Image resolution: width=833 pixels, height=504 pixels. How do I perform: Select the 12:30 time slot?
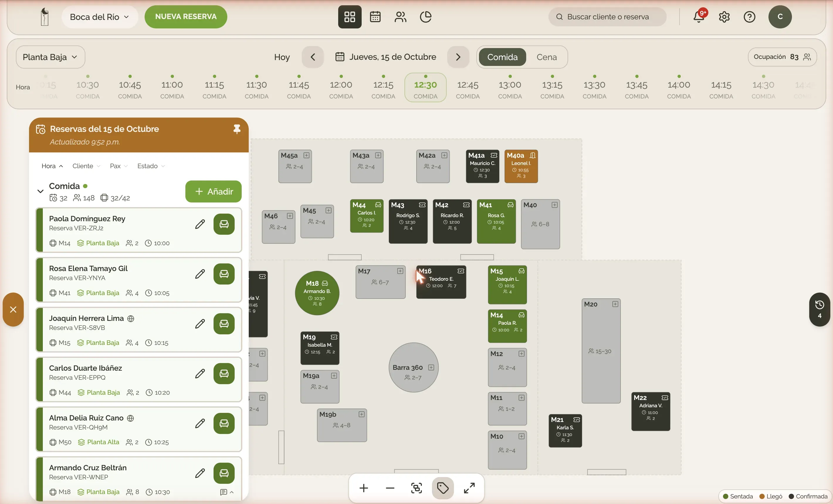click(425, 88)
